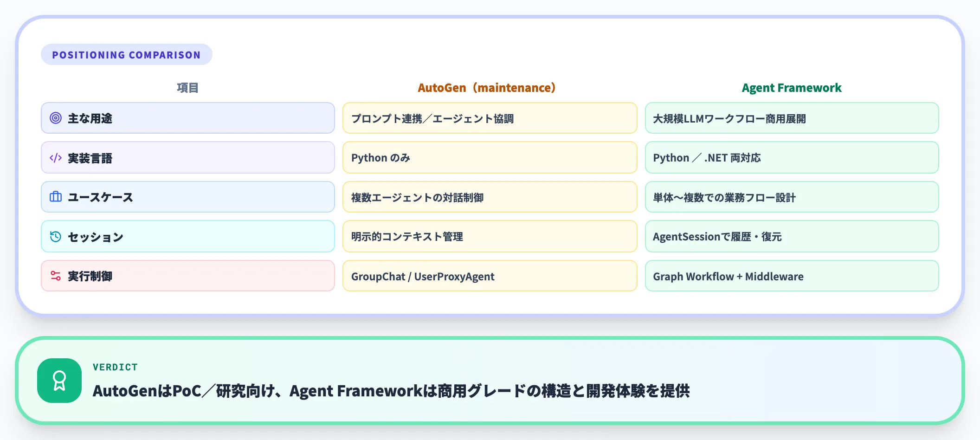Screen dimensions: 980x440
Task: Click the briefcase icon beside ユースケース
Action: (56, 197)
